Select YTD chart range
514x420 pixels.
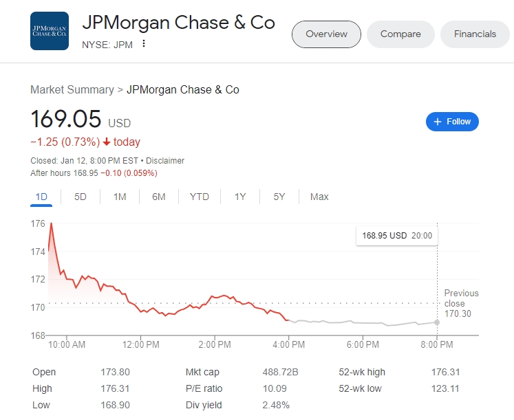(x=200, y=197)
